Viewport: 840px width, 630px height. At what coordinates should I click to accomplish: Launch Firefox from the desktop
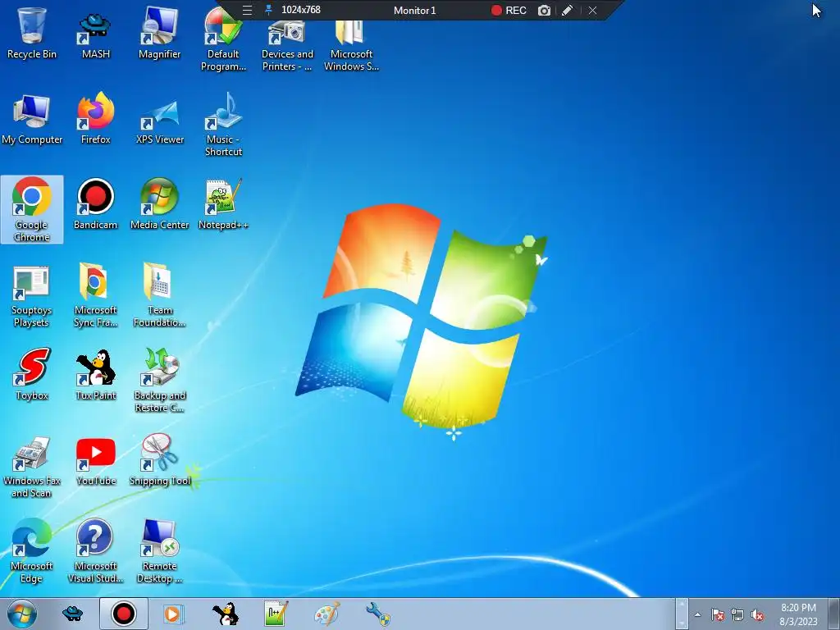point(95,119)
